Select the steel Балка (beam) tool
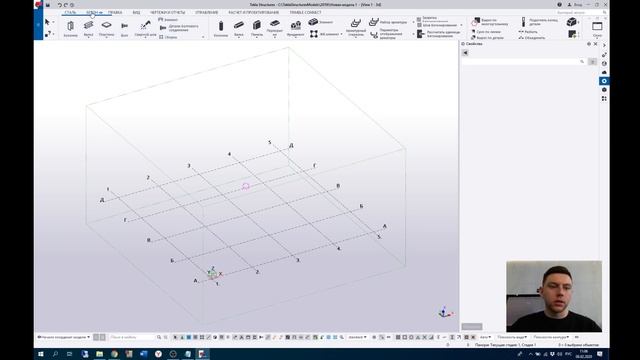This screenshot has height=360, width=640. tap(89, 29)
